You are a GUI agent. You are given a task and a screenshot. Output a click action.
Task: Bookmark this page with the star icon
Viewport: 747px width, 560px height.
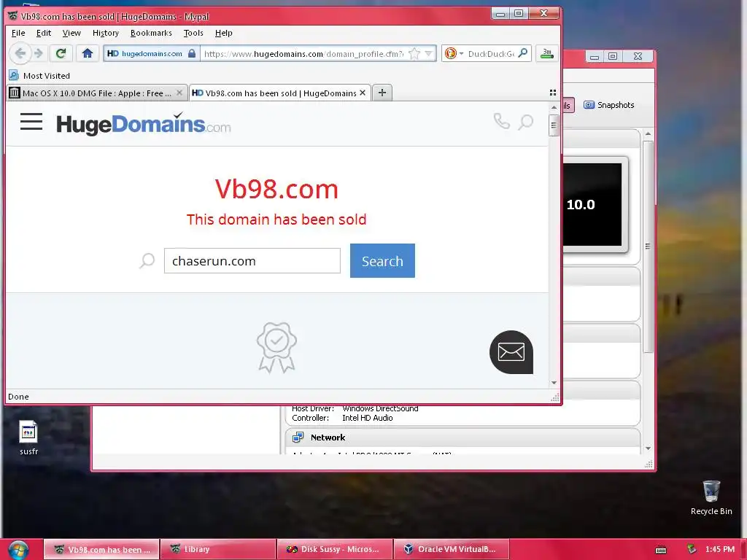[414, 53]
